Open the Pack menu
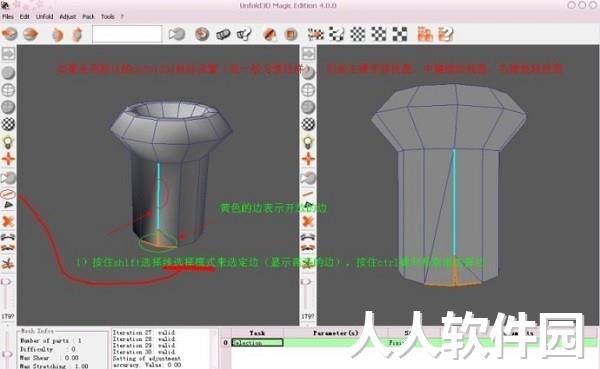 pyautogui.click(x=88, y=16)
